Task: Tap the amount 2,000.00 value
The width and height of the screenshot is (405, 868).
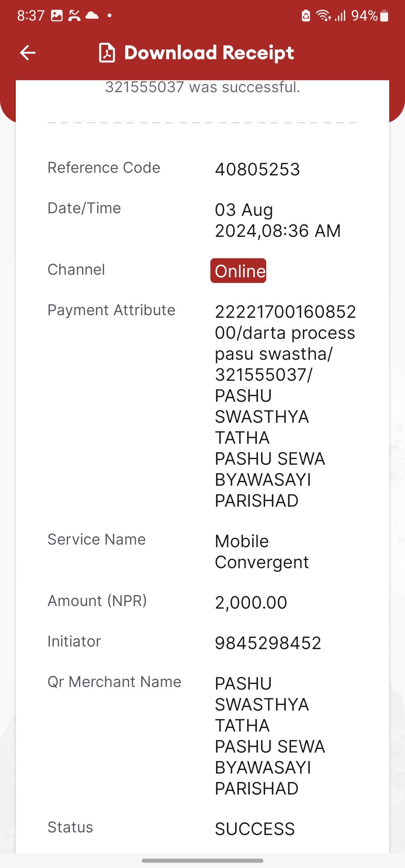Action: (251, 603)
